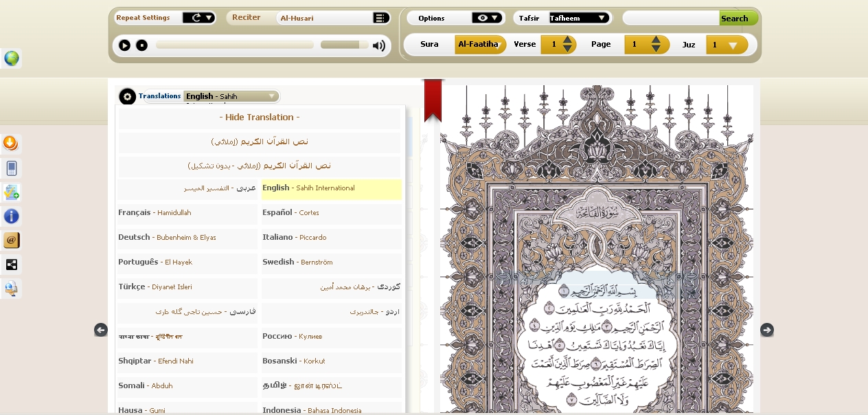Open the Juz number dropdown
Viewport: 868px width, 415px height.
[x=727, y=45]
